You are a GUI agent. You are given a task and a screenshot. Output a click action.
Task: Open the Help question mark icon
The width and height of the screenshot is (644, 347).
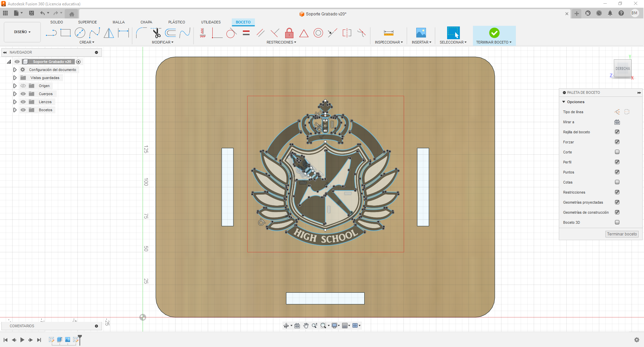pos(621,13)
